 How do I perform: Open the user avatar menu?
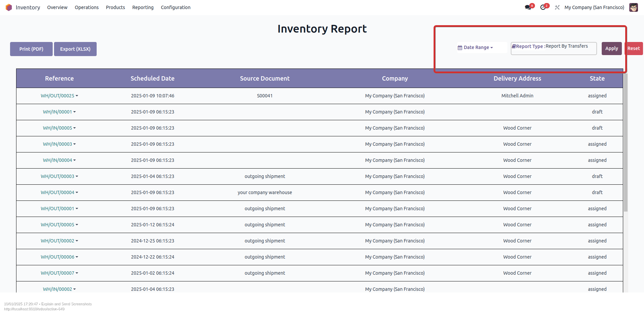pos(633,7)
